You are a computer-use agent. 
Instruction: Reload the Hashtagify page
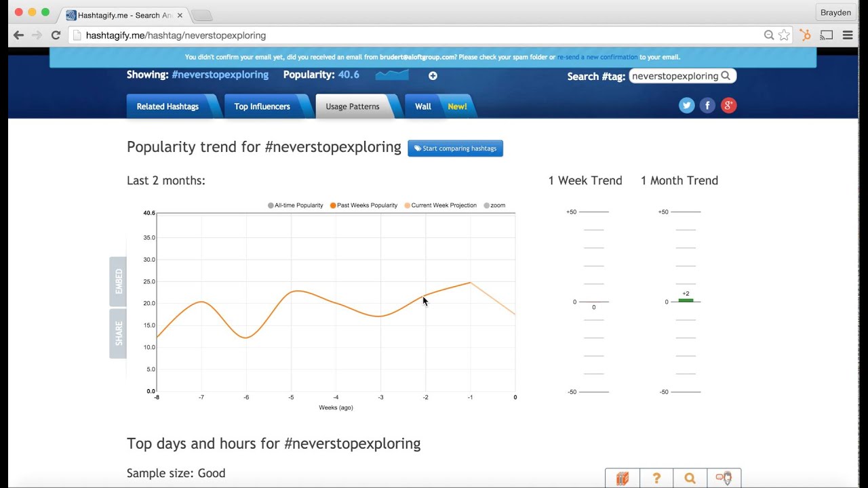56,35
